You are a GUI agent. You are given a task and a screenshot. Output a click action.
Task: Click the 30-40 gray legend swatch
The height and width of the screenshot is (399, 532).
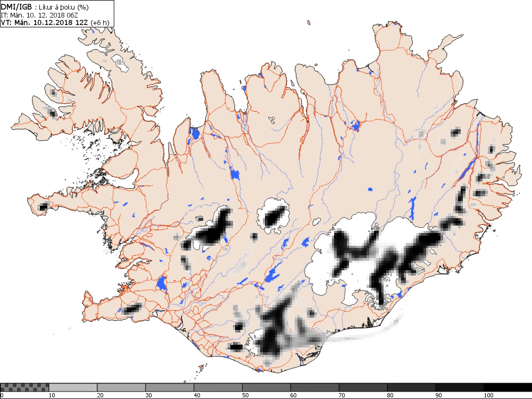click(170, 387)
